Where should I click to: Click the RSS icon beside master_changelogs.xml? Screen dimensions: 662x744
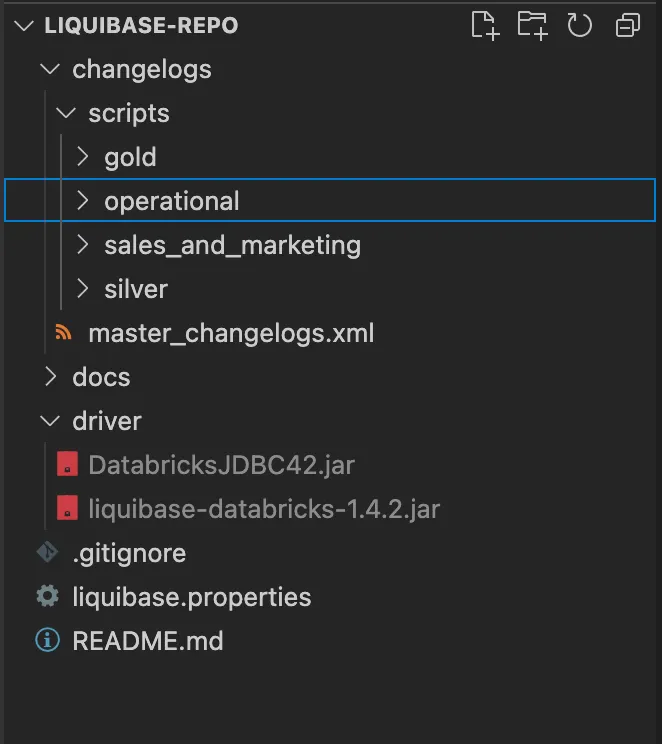[x=65, y=333]
